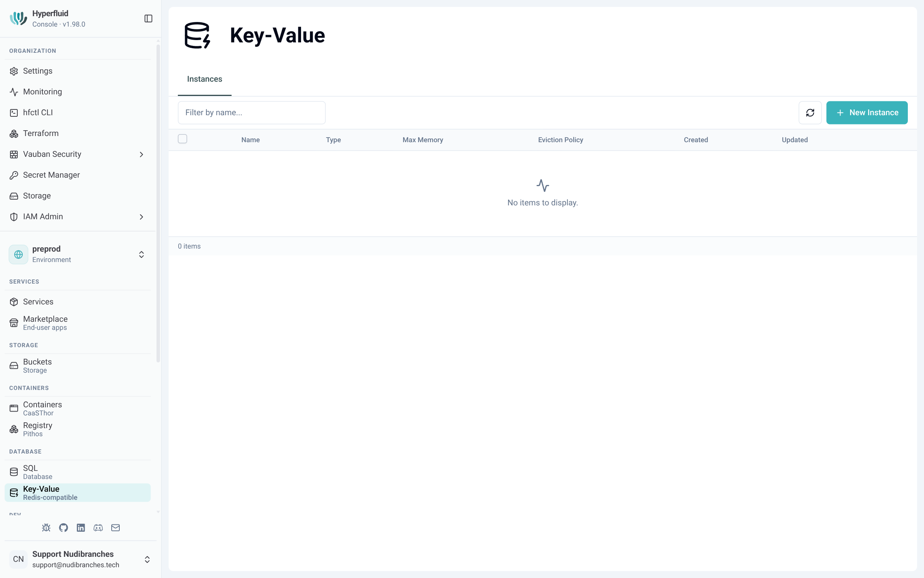Click the Filter by name field
This screenshot has width=924, height=578.
click(252, 113)
